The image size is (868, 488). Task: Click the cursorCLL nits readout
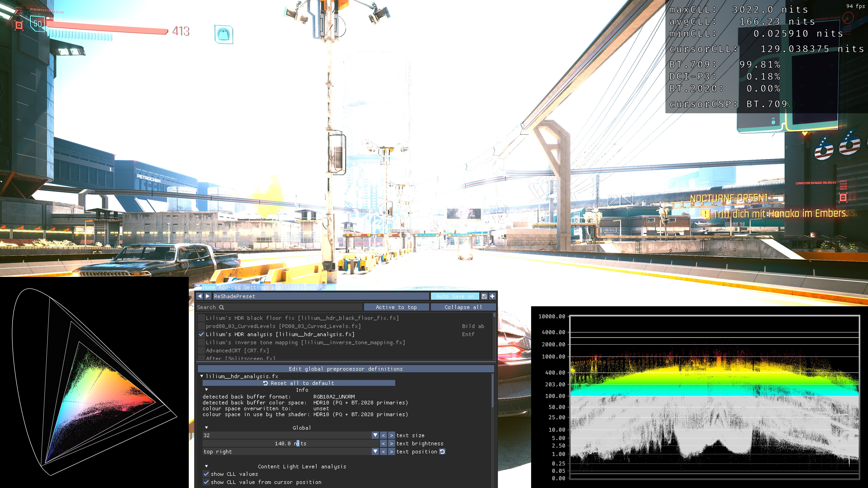point(766,49)
